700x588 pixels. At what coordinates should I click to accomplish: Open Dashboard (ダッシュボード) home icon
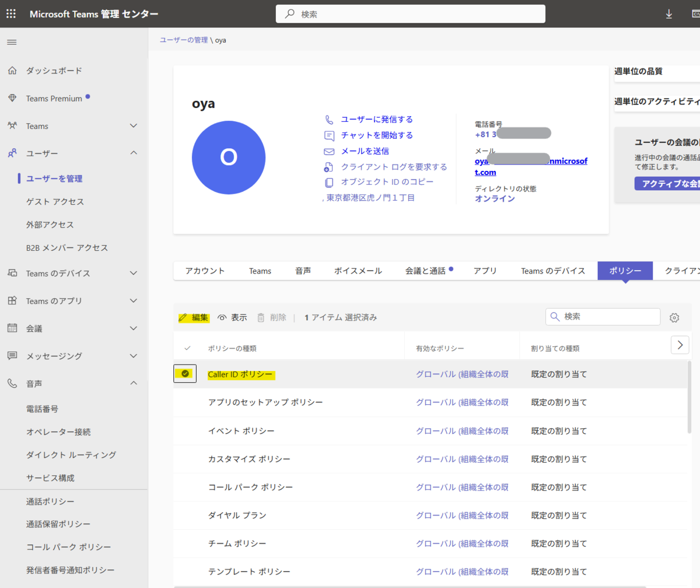coord(12,71)
